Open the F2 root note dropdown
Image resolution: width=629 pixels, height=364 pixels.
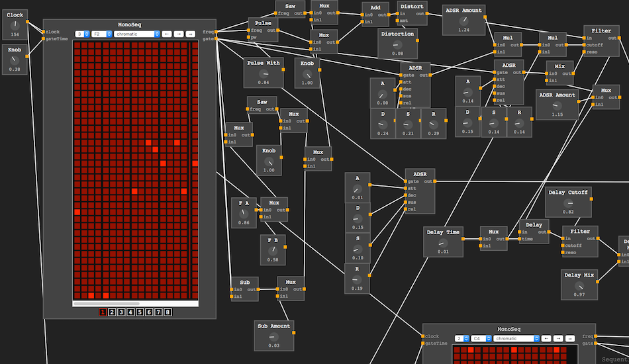tap(101, 34)
